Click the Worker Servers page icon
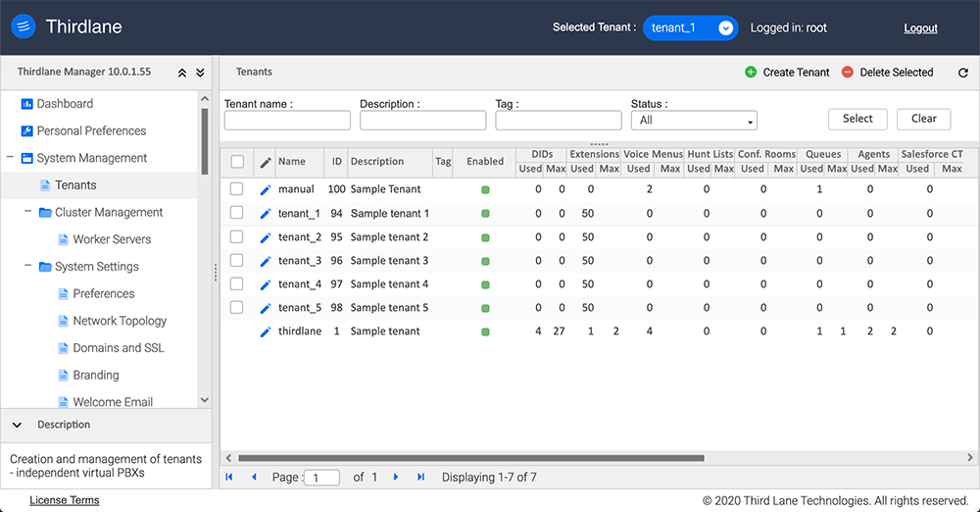980x512 pixels. coord(63,239)
